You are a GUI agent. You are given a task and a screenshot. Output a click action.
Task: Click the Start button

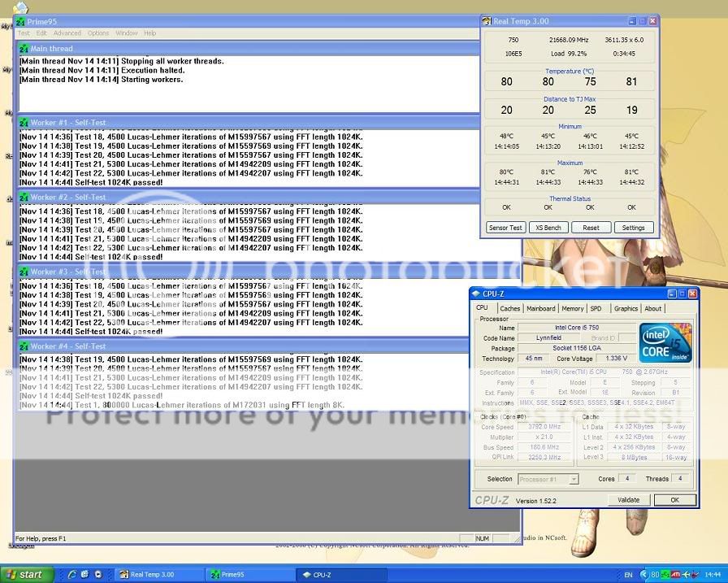click(x=25, y=574)
